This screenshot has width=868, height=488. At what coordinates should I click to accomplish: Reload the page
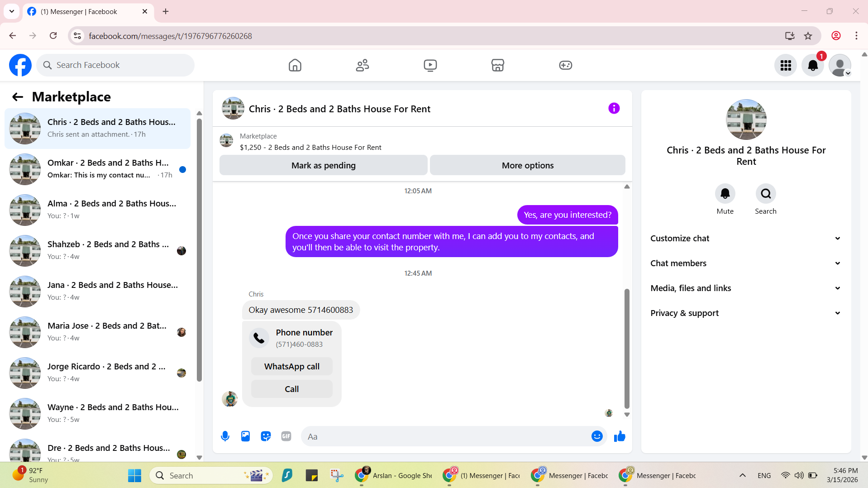53,36
